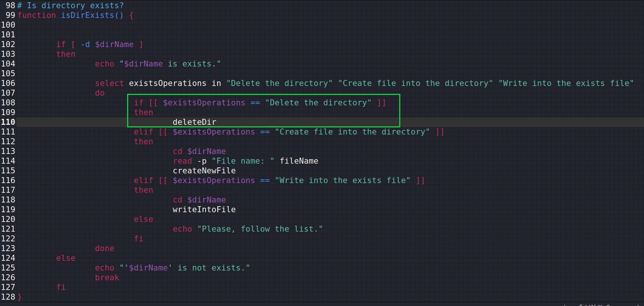
Task: Click the "read" command on line 114
Action: coord(182,161)
